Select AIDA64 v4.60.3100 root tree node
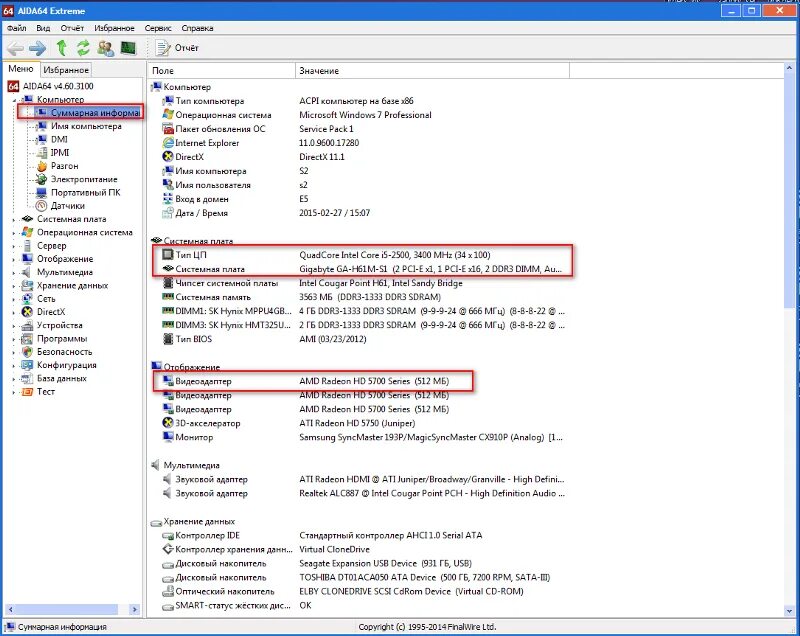The image size is (800, 636). click(58, 86)
